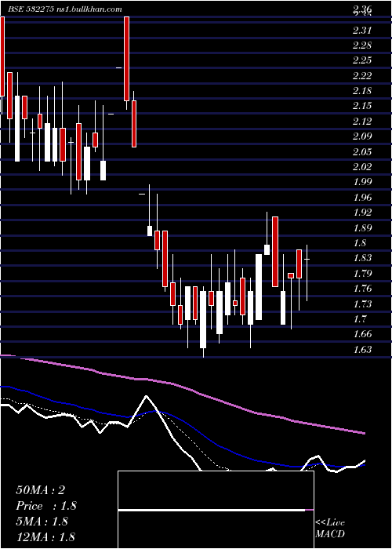Click the Price : 1.8 legend entry
The height and width of the screenshot is (549, 392).
[x=46, y=506]
